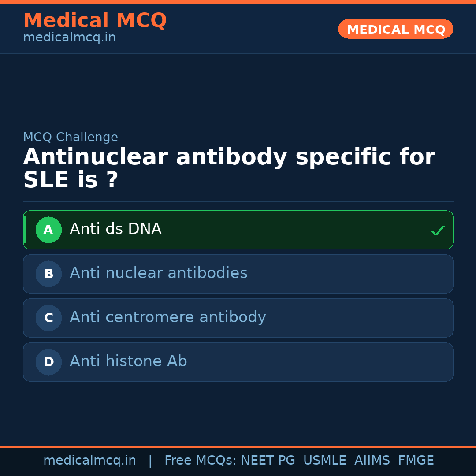Click the green checkmark on option A
This screenshot has height=476, width=476.
437,231
